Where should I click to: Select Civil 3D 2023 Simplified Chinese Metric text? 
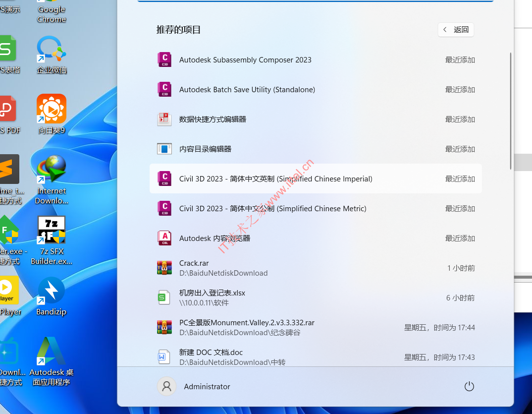(273, 208)
